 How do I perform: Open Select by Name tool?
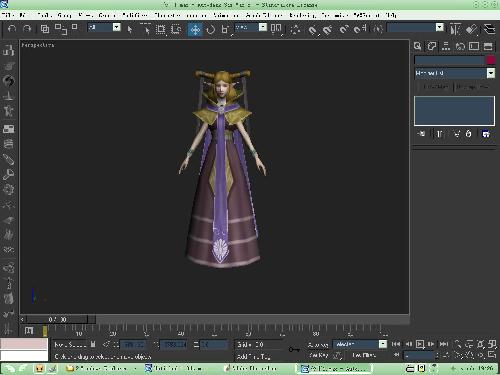146,29
